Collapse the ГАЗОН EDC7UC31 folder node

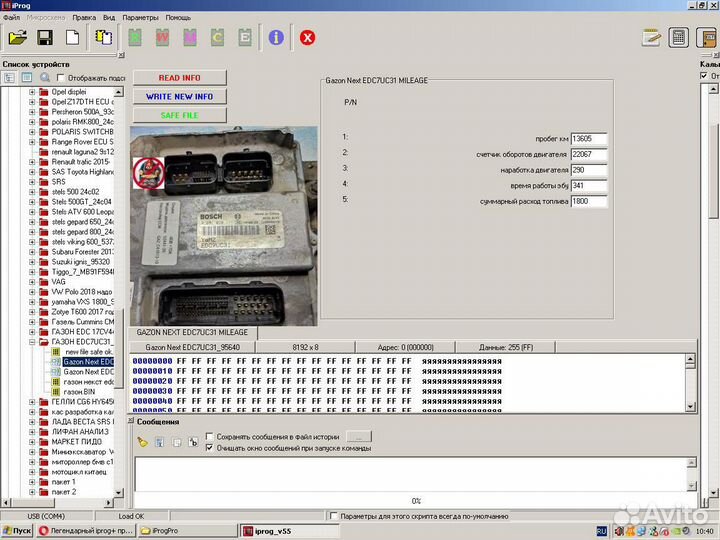click(x=32, y=342)
